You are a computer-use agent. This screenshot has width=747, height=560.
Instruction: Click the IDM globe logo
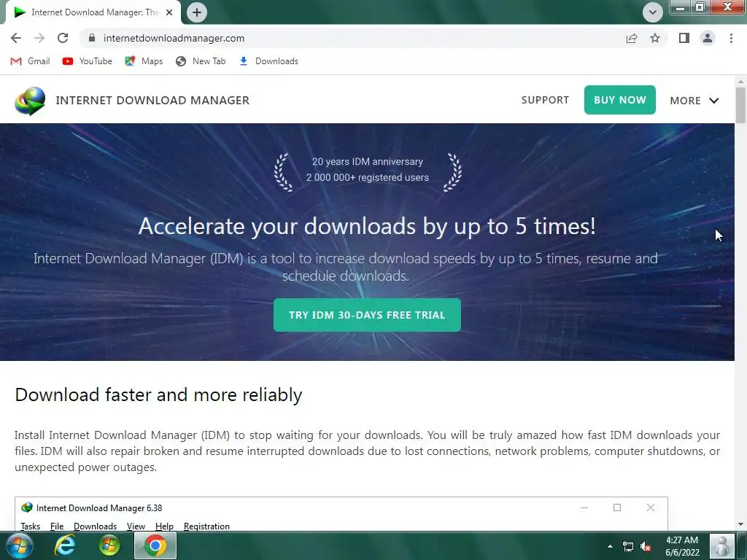30,101
